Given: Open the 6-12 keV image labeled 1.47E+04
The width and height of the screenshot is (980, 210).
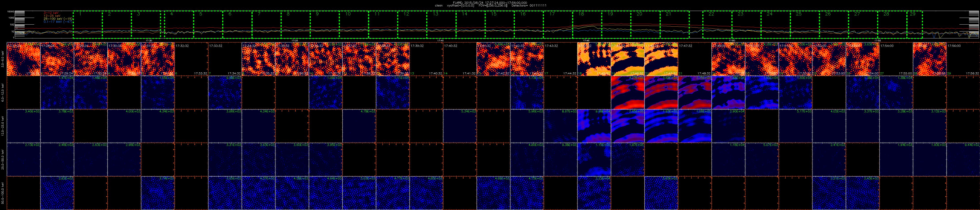Looking at the screenshot, I should click(57, 92).
